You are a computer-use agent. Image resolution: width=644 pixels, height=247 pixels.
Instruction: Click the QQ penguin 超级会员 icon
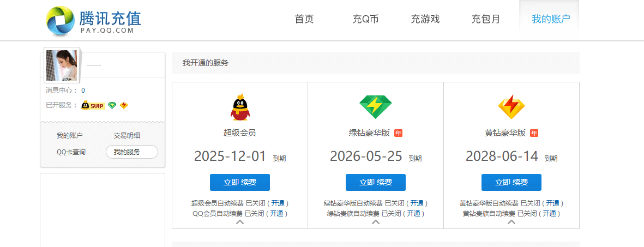[240, 107]
